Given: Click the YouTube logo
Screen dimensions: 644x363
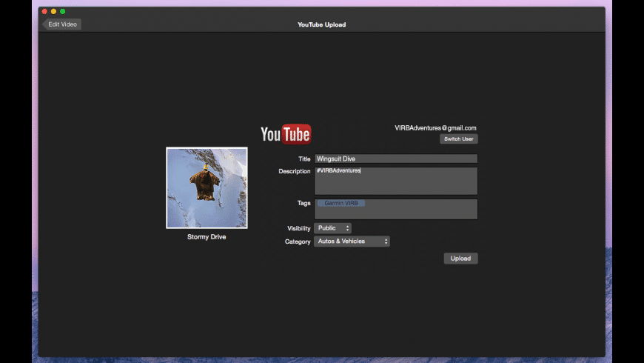Looking at the screenshot, I should tap(286, 134).
